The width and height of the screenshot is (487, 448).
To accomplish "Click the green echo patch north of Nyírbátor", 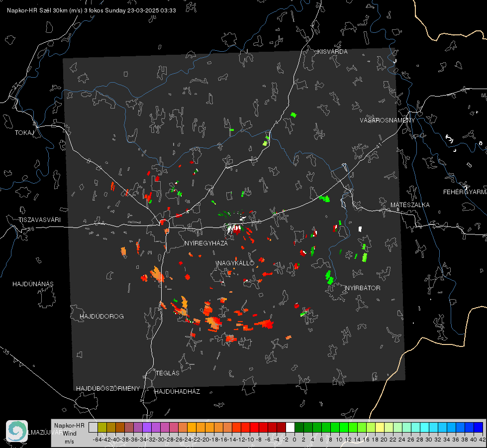I will (x=329, y=277).
